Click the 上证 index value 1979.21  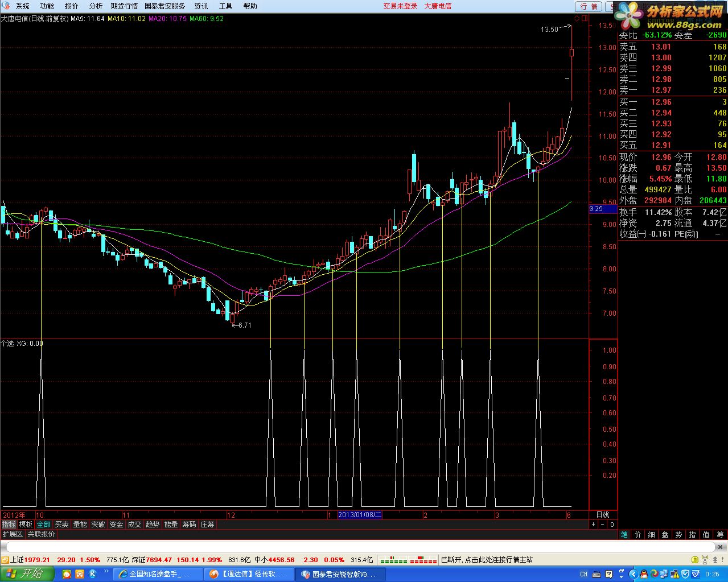click(x=37, y=560)
